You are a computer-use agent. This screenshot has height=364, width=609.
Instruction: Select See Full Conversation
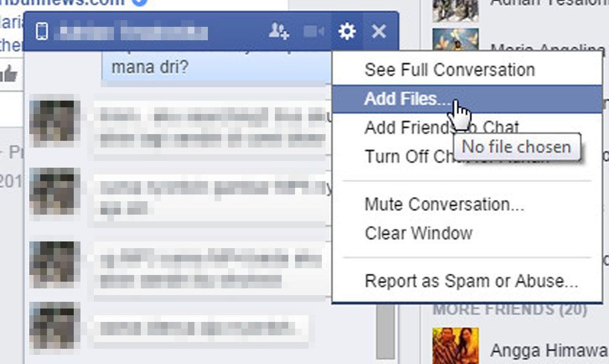coord(450,70)
